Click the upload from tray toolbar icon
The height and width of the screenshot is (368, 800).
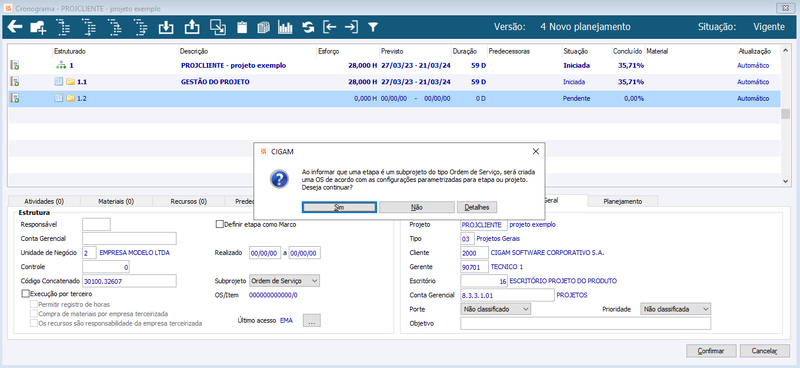tap(191, 28)
